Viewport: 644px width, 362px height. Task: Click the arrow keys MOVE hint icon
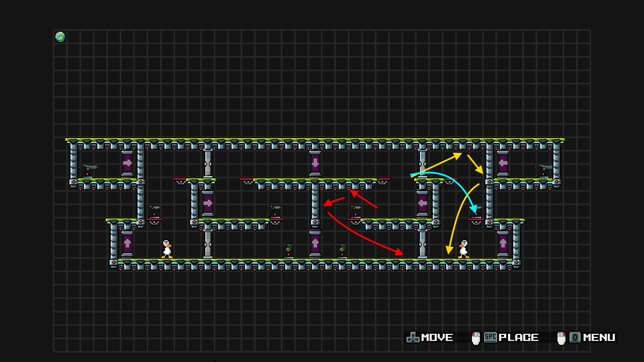tap(413, 338)
